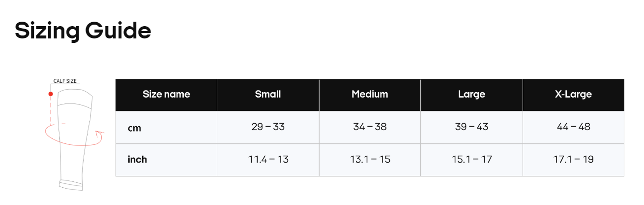Click the 11.4 – 13 inch cell
644x205 pixels.
tap(268, 160)
